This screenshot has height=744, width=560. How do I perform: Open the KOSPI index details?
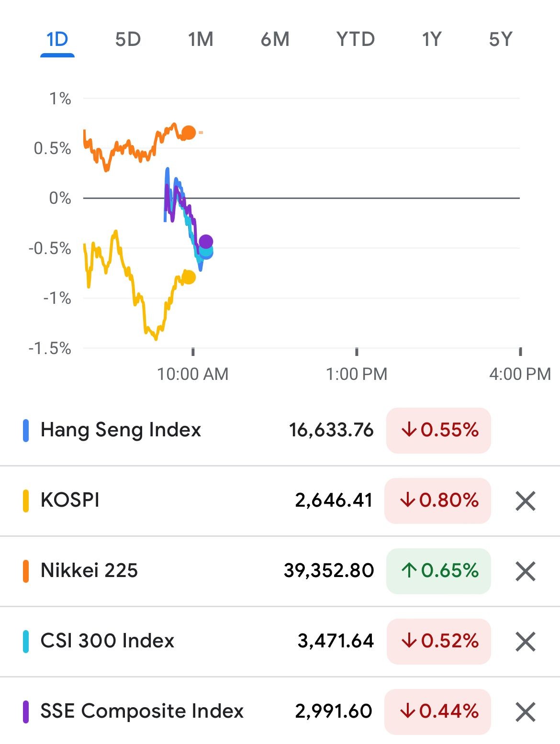(x=280, y=501)
